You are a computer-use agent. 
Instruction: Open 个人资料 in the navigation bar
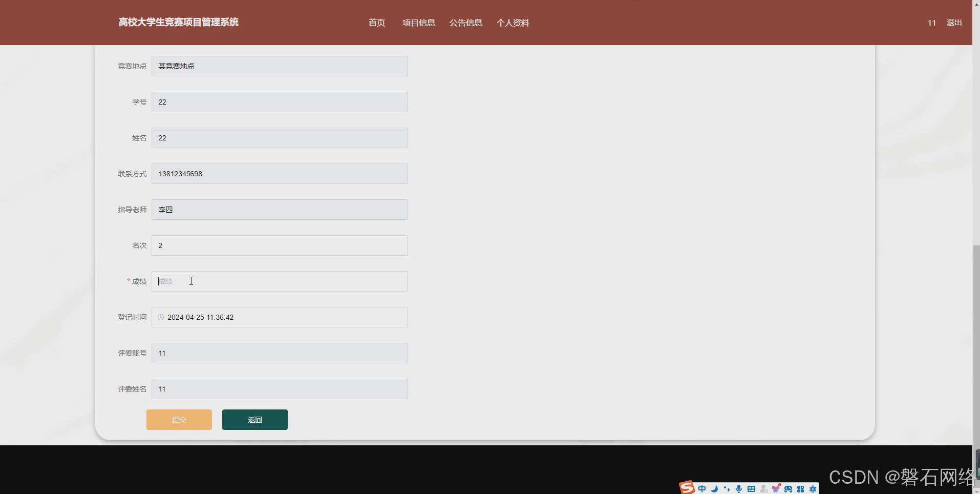tap(513, 23)
